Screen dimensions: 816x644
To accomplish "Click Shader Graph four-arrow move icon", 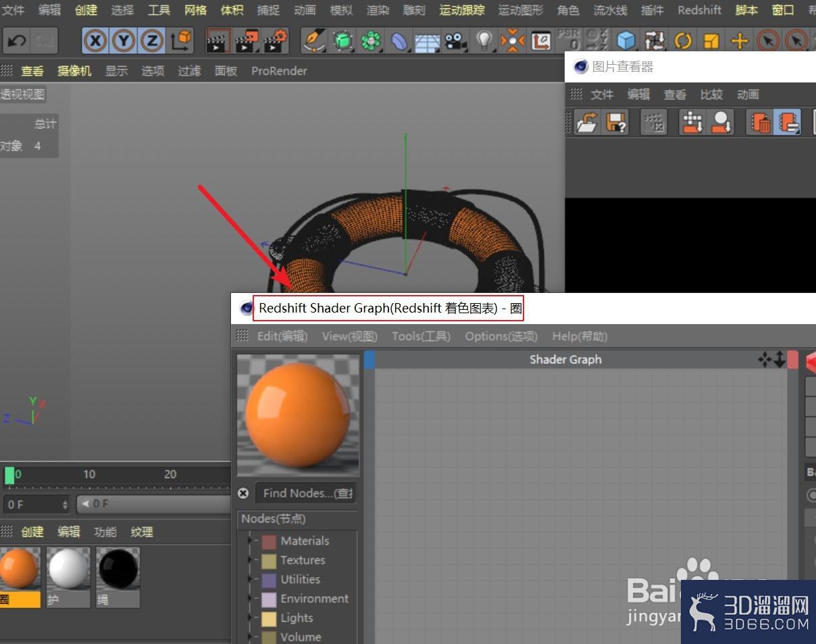I will pyautogui.click(x=765, y=359).
